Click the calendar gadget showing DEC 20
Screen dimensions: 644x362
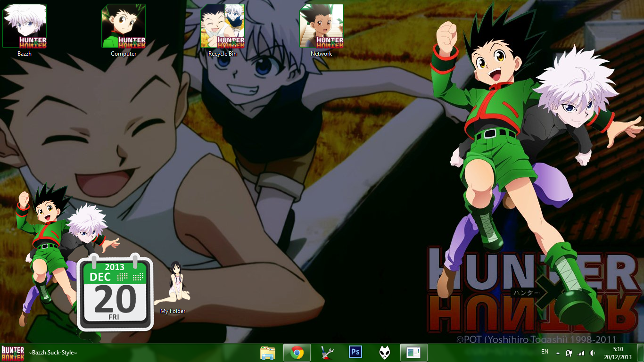(116, 292)
